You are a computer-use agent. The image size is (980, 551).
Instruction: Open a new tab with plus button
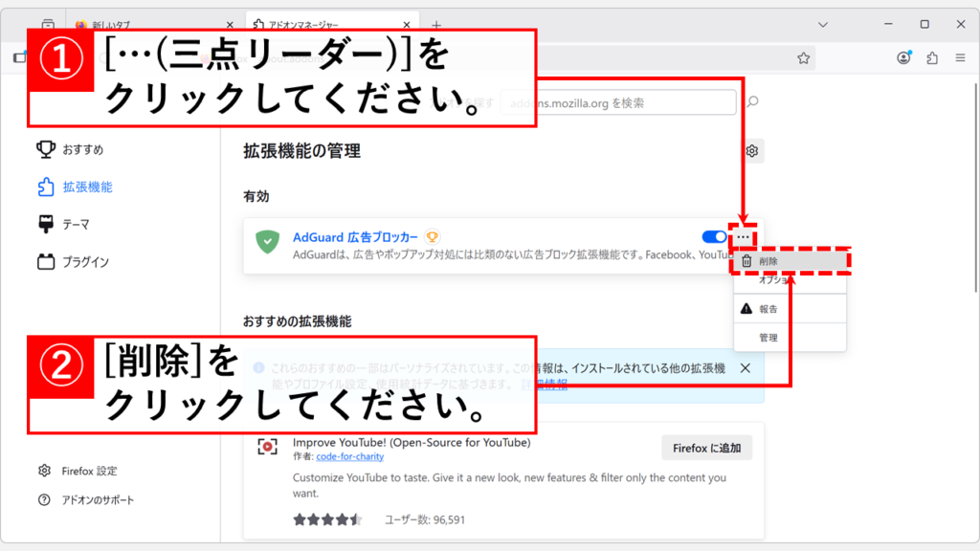pyautogui.click(x=436, y=25)
